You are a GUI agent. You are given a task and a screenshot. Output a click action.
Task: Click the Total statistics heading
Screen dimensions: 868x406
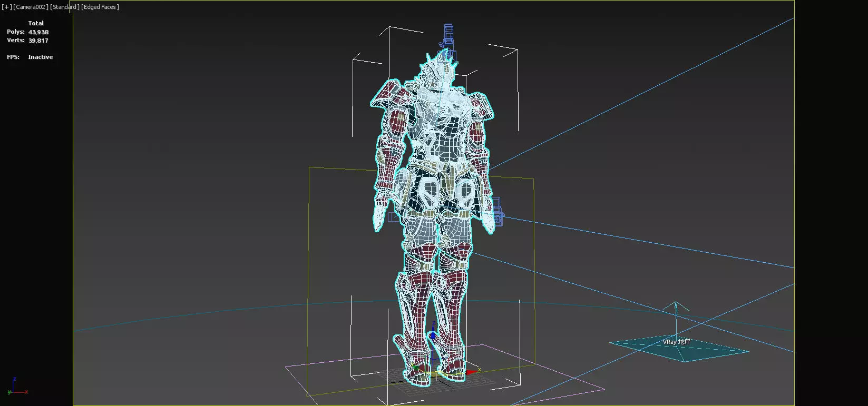(36, 23)
